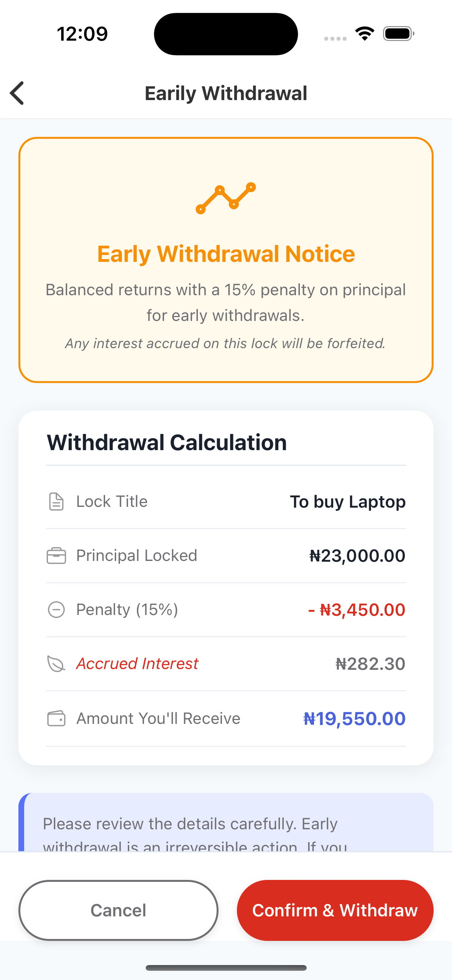This screenshot has height=980, width=452.
Task: Tap the orange trend line icon
Action: [226, 198]
